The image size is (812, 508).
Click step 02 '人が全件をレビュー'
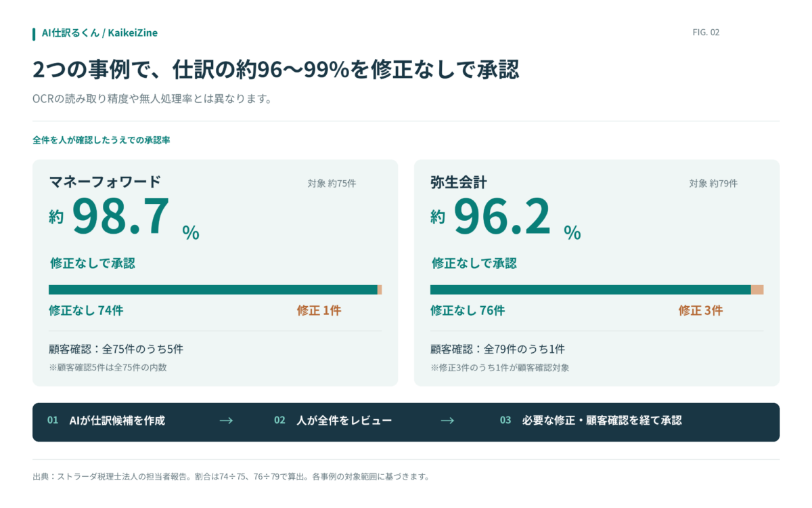pos(344,421)
